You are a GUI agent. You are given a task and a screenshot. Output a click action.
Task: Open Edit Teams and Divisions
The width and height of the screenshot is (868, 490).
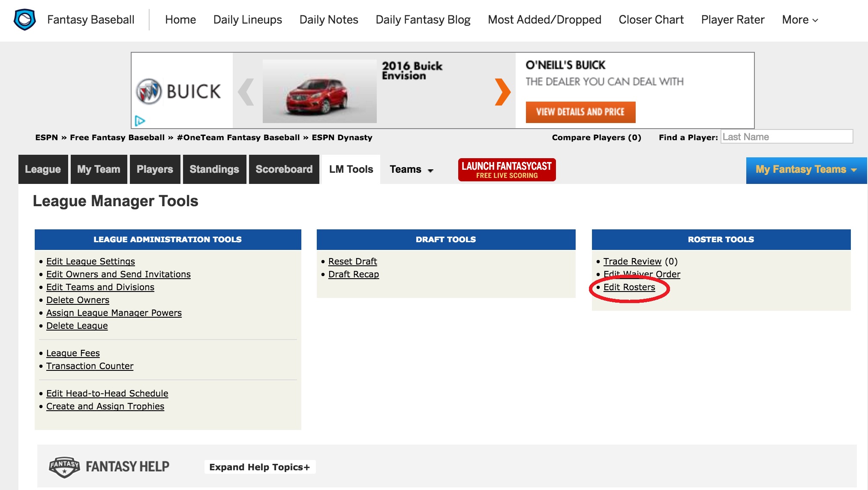point(100,287)
